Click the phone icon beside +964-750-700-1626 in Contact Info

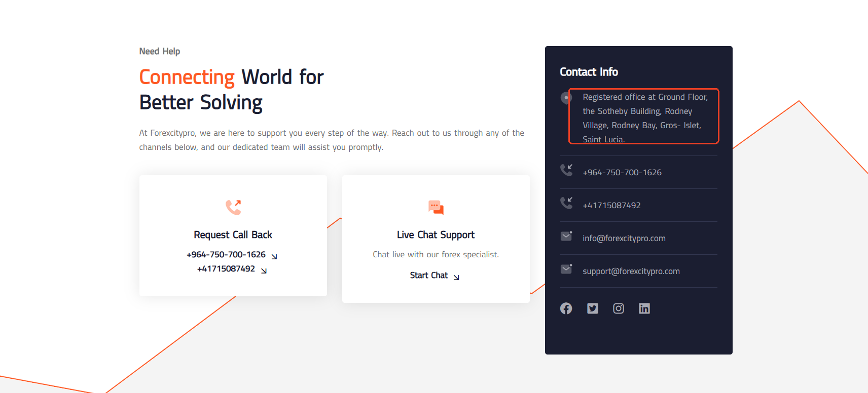(x=566, y=170)
